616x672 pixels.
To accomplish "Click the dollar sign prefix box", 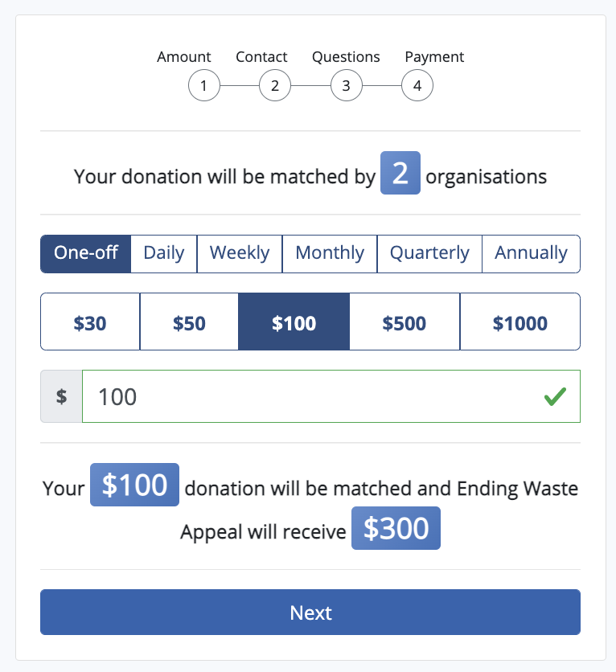I will 60,395.
